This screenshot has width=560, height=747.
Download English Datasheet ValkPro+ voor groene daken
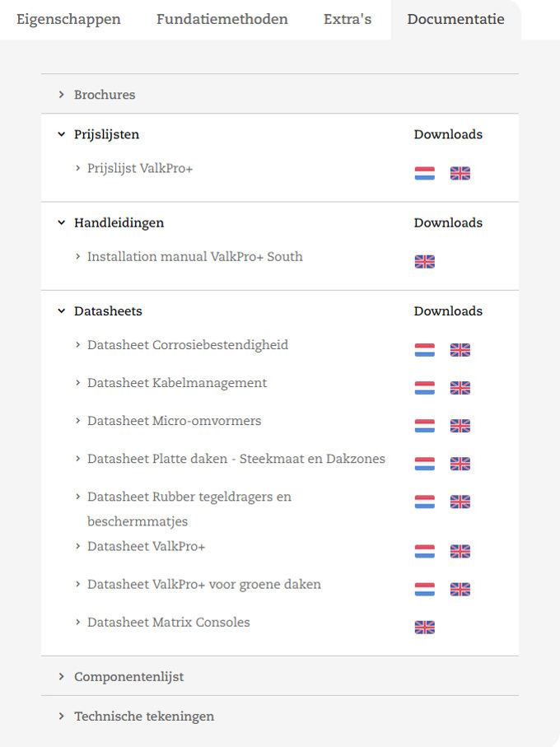point(460,589)
